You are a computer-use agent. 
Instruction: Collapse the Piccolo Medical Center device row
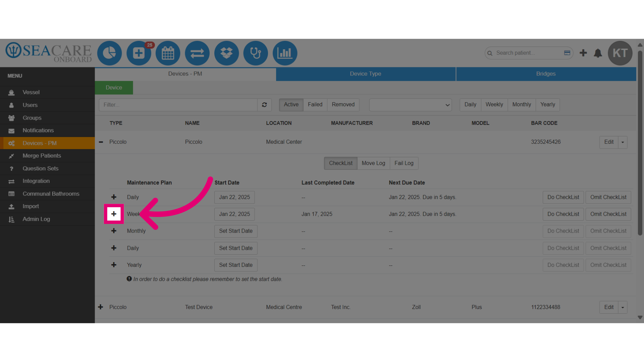click(101, 142)
